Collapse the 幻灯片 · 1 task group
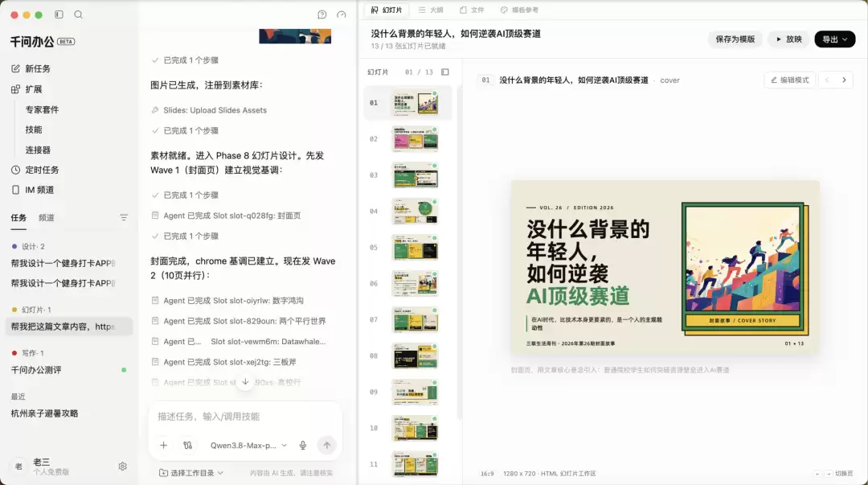 click(x=31, y=310)
